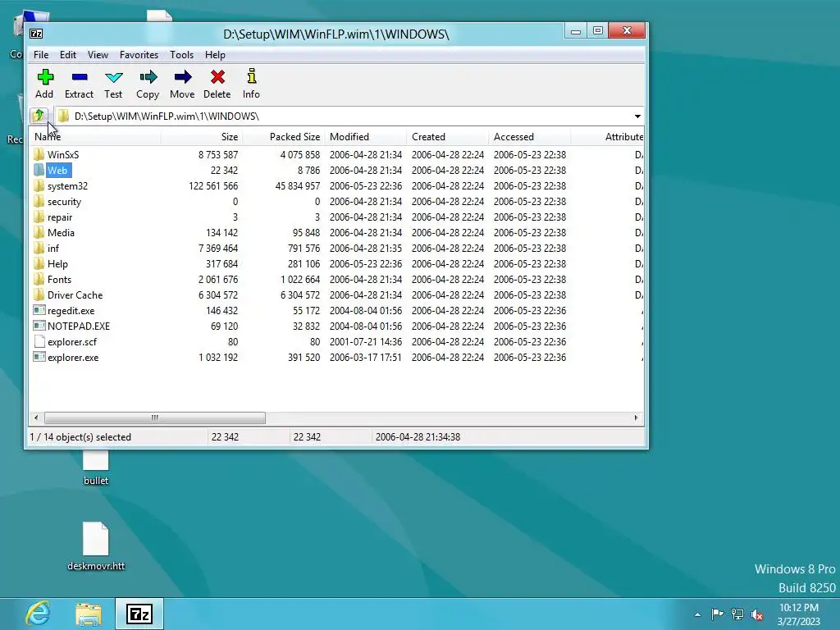Click the Copy toolbar icon
This screenshot has width=840, height=630.
[148, 77]
